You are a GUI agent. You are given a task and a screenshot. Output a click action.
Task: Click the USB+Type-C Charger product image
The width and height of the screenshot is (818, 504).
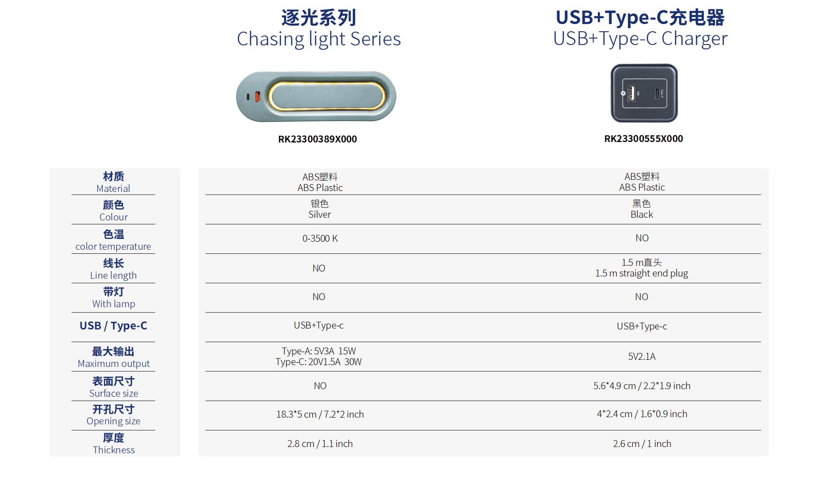coord(644,93)
